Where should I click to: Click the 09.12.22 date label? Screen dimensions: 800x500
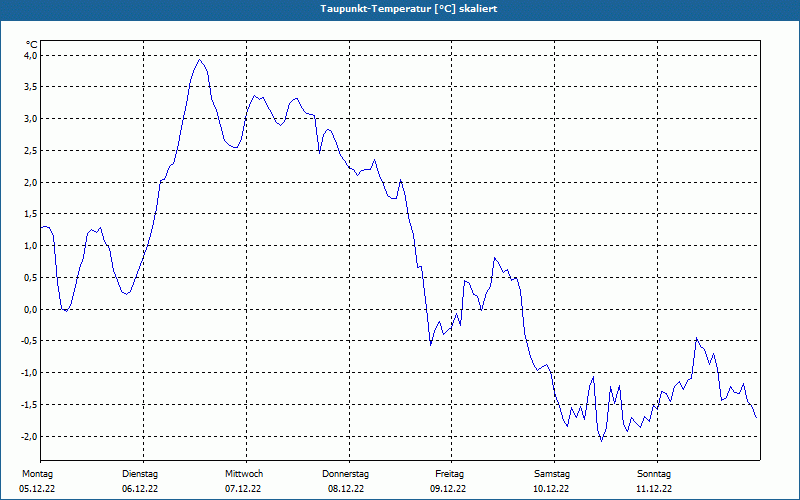[448, 489]
